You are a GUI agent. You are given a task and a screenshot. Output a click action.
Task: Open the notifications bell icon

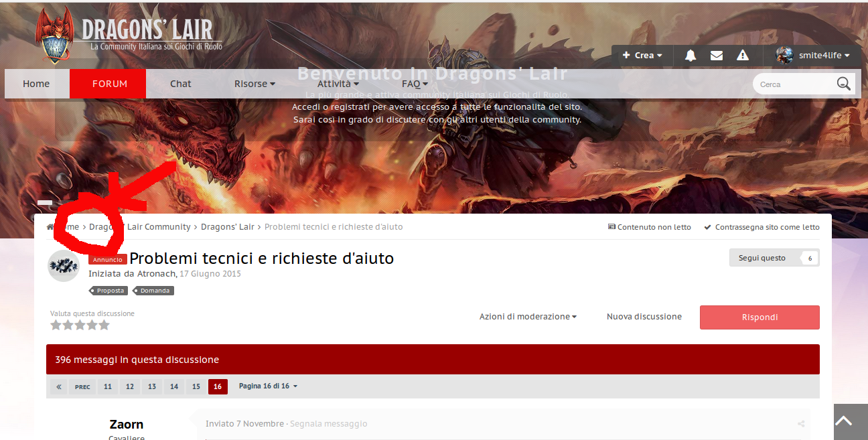691,56
